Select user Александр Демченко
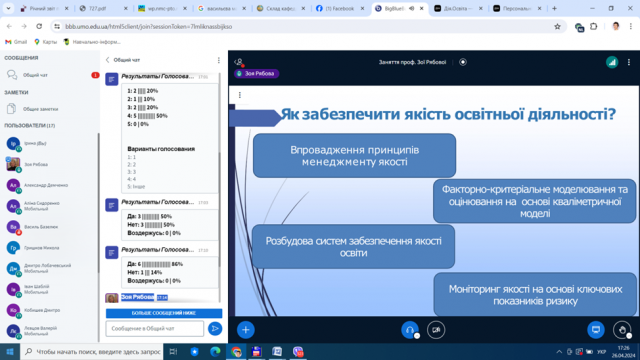Image resolution: width=640 pixels, height=360 pixels. (49, 185)
